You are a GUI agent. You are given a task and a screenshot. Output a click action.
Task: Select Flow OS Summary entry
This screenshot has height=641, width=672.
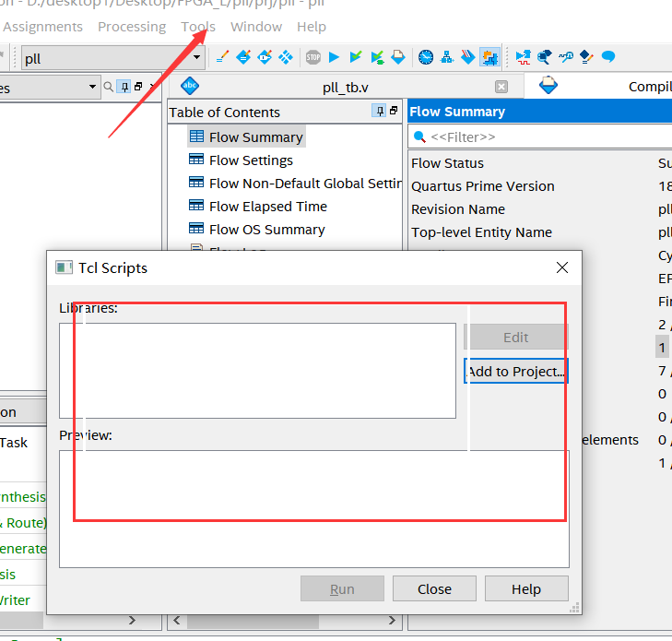point(256,230)
